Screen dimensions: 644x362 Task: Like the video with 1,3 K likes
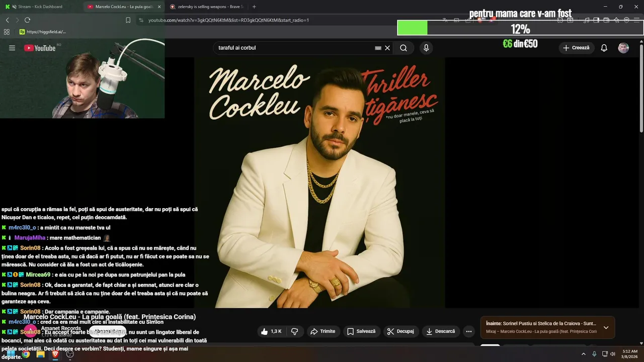[272, 331]
